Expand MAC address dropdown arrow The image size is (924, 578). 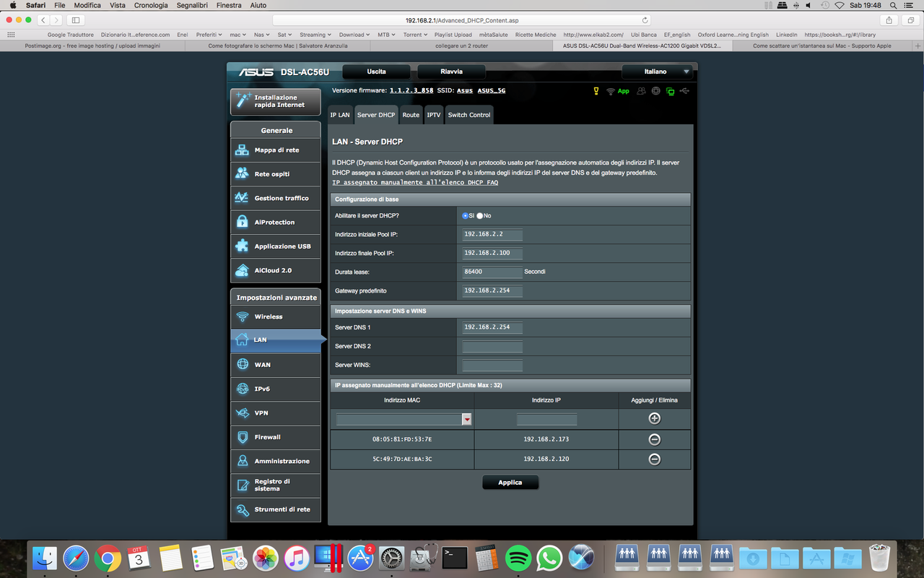(x=467, y=420)
